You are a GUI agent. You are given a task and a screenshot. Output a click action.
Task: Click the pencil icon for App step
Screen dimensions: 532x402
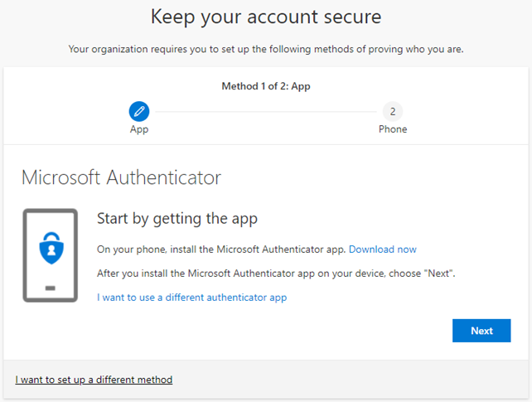(139, 111)
